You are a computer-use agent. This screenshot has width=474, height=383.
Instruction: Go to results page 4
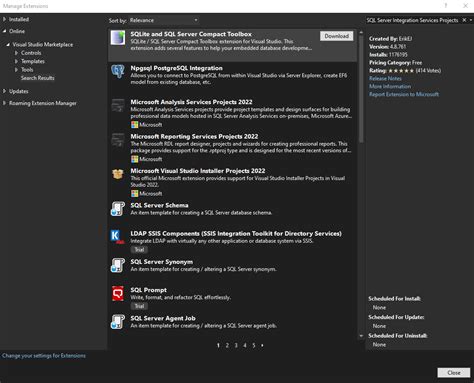(245, 345)
